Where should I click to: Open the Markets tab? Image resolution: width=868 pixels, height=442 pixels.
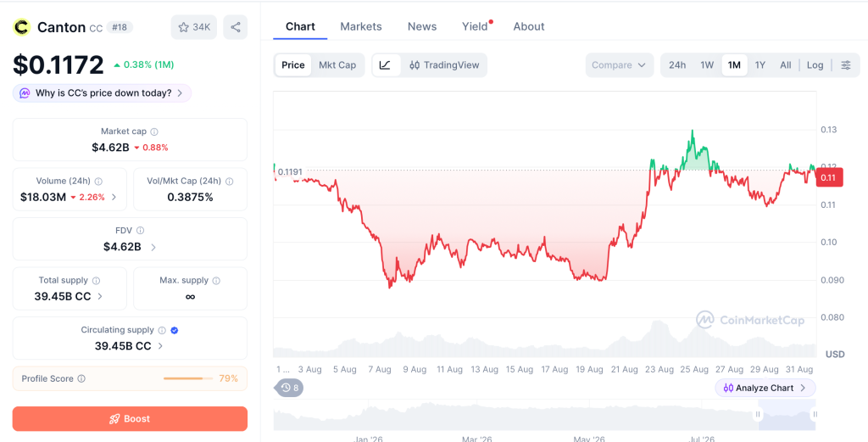361,26
